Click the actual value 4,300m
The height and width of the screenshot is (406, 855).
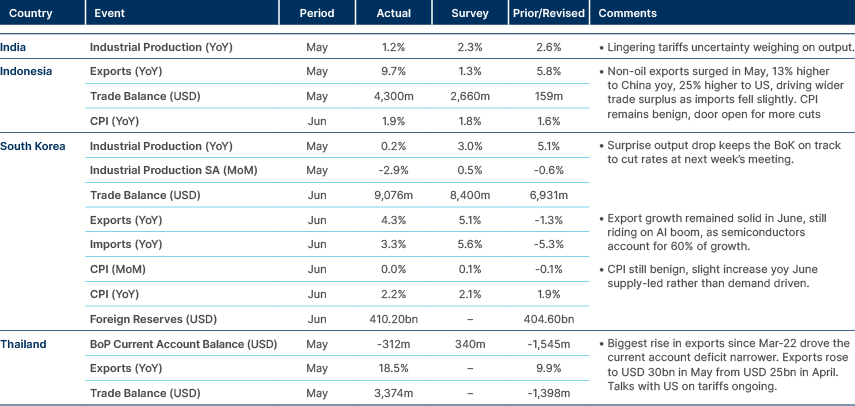pos(394,96)
